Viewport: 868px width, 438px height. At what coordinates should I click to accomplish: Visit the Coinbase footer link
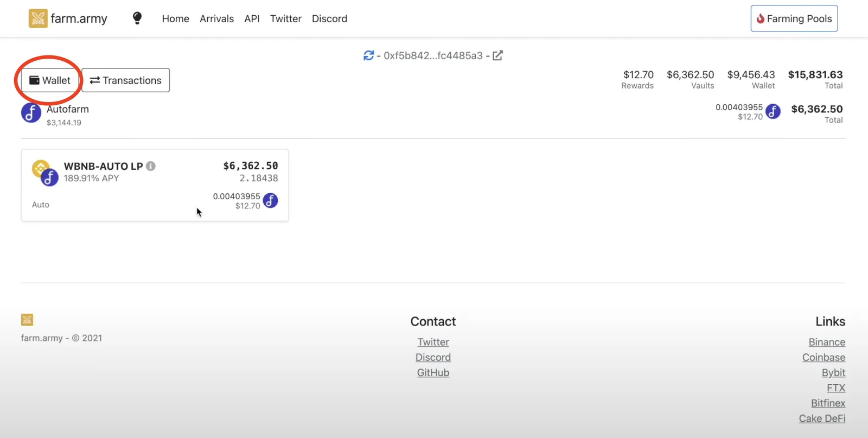coord(824,357)
